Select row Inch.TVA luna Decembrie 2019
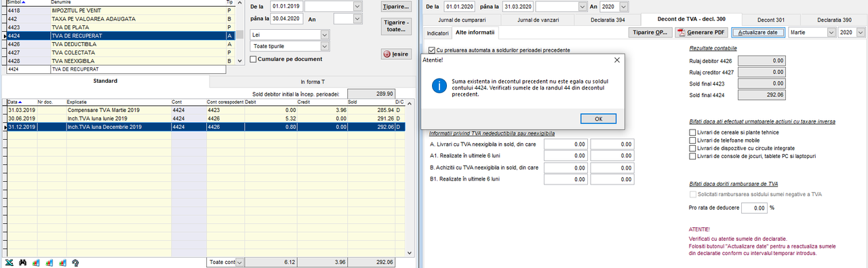 click(205, 127)
